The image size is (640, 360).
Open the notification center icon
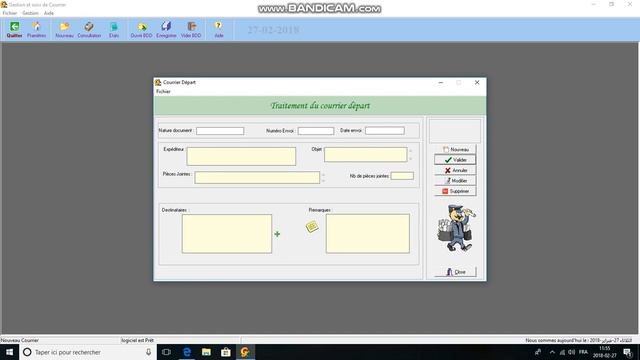tap(628, 352)
